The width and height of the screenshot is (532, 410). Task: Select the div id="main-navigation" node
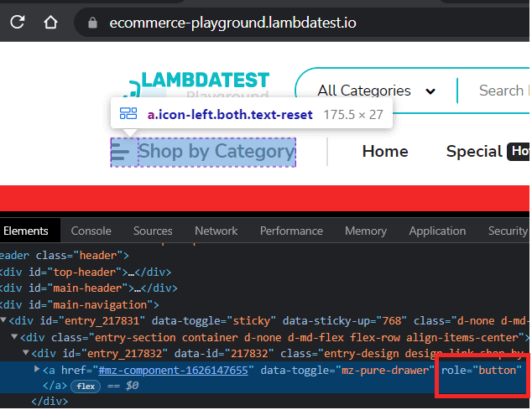[80, 304]
